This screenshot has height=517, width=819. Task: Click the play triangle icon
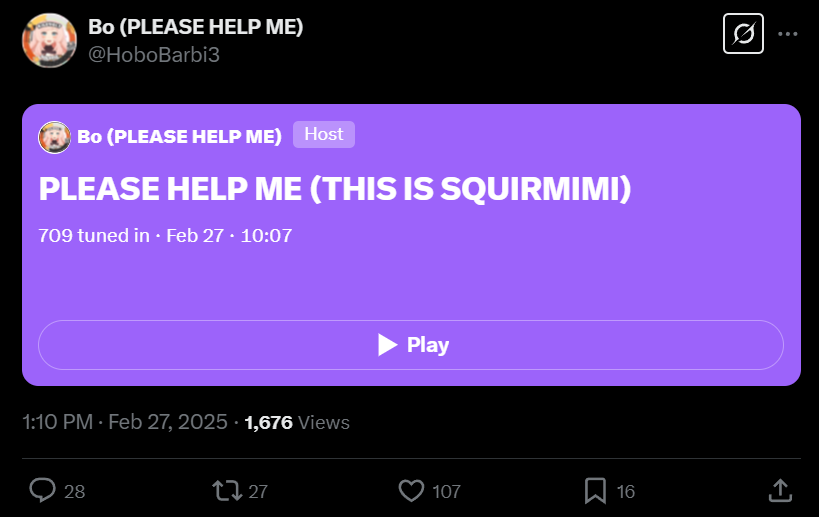point(388,345)
